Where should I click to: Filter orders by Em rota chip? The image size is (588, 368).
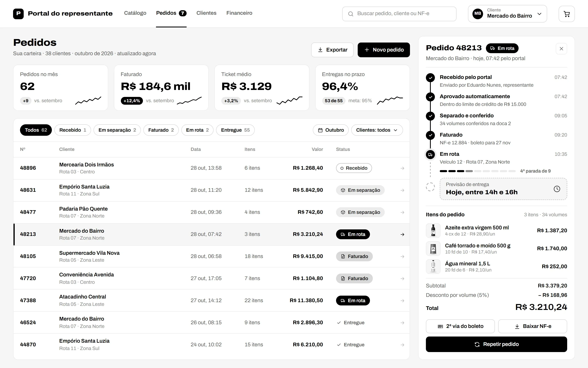point(197,130)
